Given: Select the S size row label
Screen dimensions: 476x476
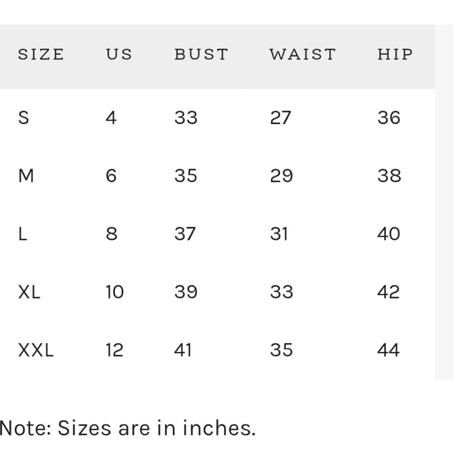Looking at the screenshot, I should tap(24, 118).
